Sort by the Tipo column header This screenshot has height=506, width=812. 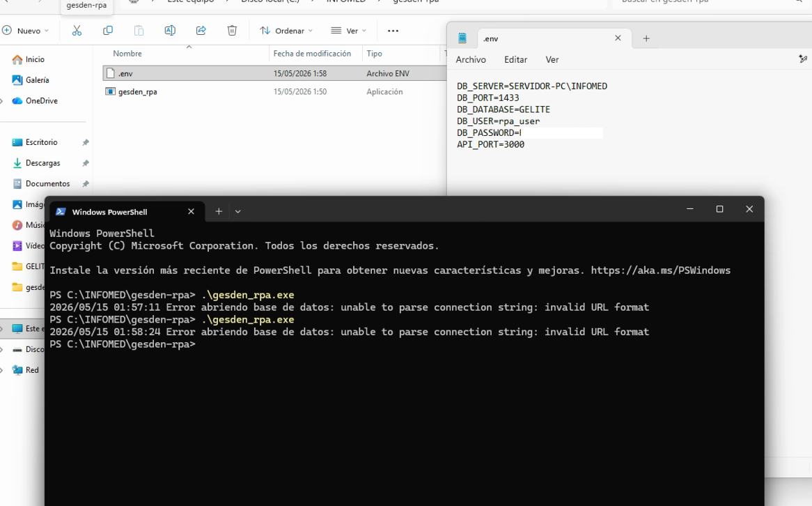pyautogui.click(x=375, y=54)
